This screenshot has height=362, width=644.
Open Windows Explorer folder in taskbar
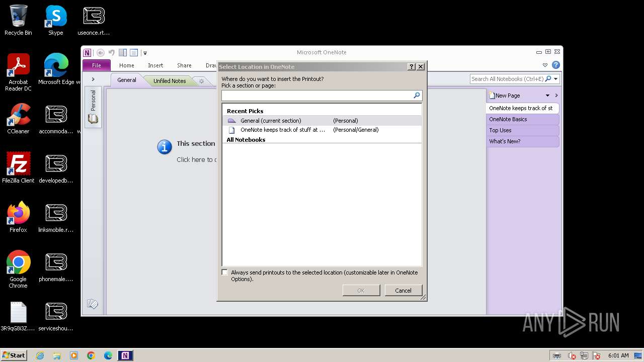(x=57, y=355)
